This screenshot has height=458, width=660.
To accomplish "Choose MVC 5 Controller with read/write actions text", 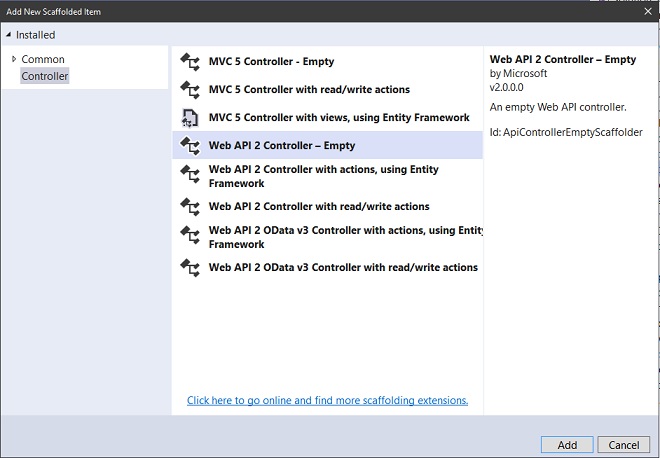I will [x=309, y=90].
